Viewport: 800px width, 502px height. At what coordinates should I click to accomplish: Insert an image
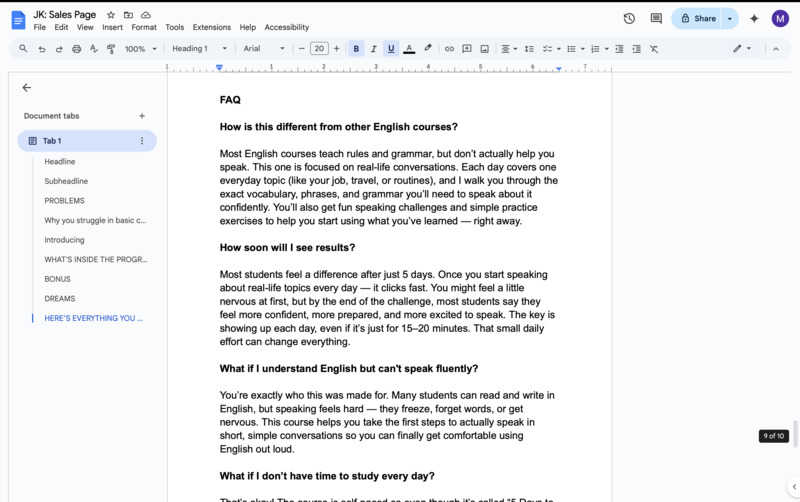pos(485,49)
